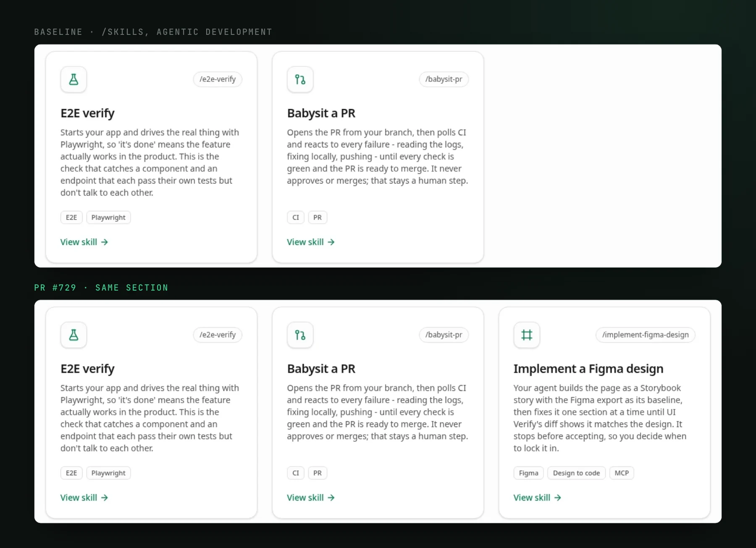Click the E2E verify title in the PR #729 section
Image resolution: width=756 pixels, height=548 pixels.
click(x=87, y=369)
